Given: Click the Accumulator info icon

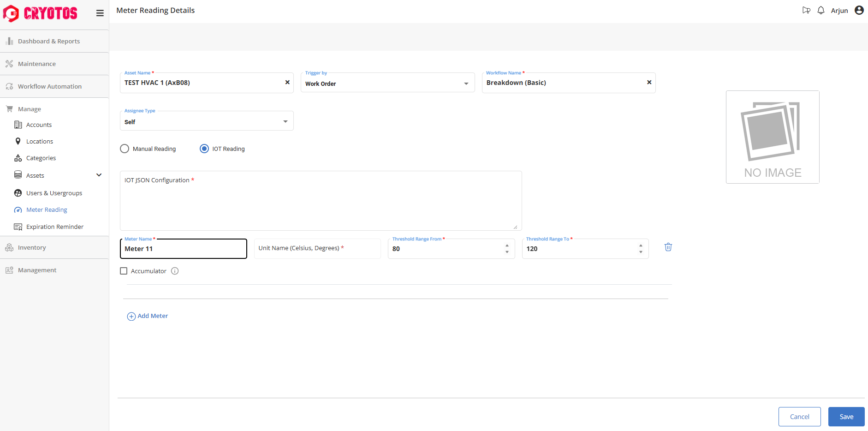Looking at the screenshot, I should pyautogui.click(x=175, y=271).
